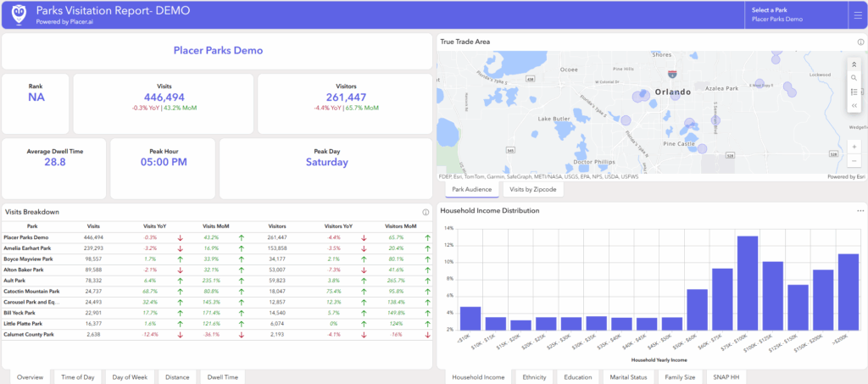868x384 pixels.
Task: Click the Park column header
Action: tap(32, 226)
